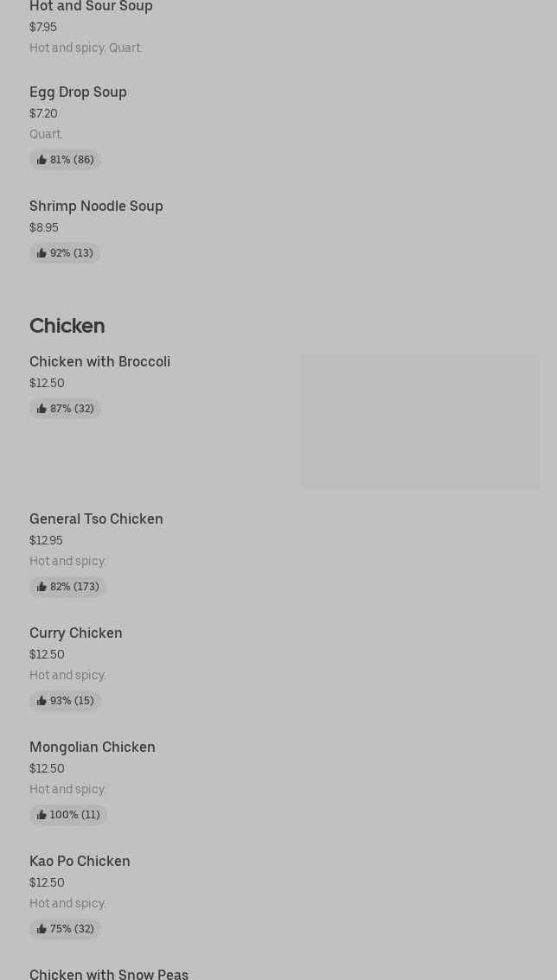Hit the thumbs-up icon on Mongolian Chicken

point(42,815)
